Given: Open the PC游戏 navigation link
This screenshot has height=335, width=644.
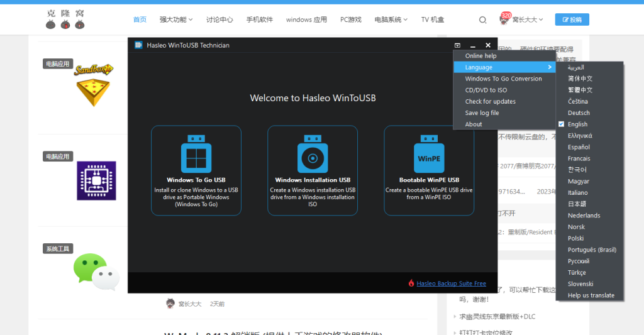Looking at the screenshot, I should (x=351, y=19).
